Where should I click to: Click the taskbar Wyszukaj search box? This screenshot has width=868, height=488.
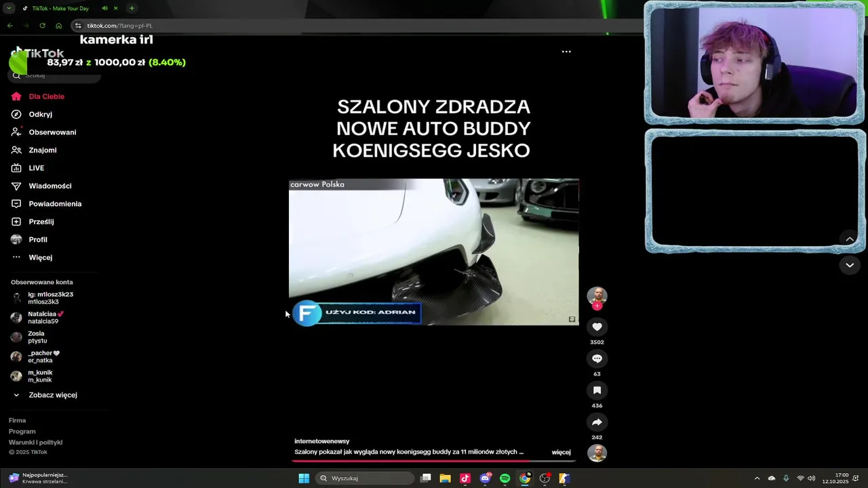coord(365,479)
